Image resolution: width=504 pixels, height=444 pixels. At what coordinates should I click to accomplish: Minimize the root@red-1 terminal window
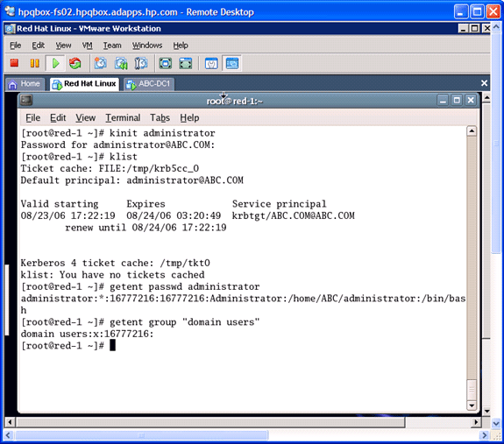point(443,101)
